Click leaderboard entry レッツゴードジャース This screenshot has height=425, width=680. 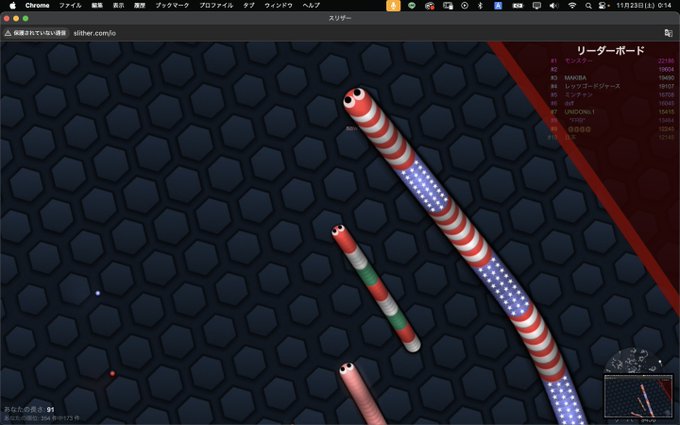(592, 86)
